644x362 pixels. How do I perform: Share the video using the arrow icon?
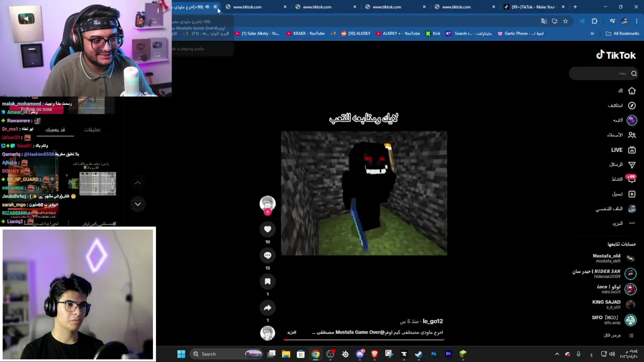pos(268,308)
